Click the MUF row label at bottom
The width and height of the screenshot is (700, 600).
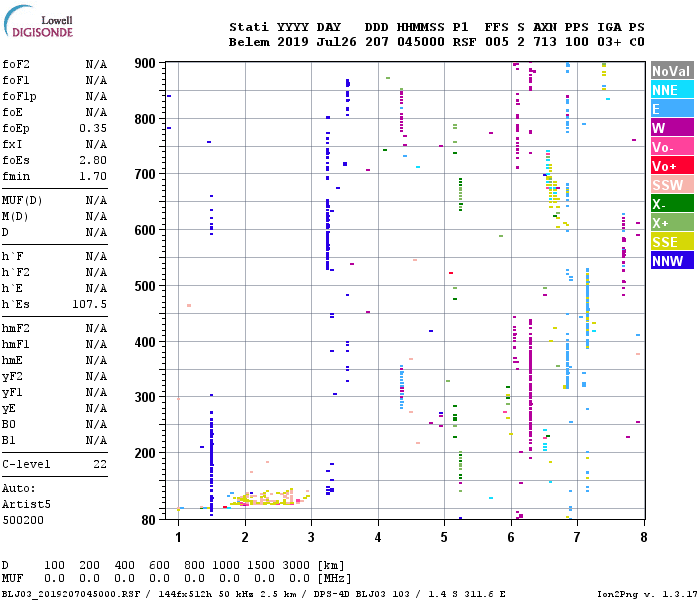12,579
